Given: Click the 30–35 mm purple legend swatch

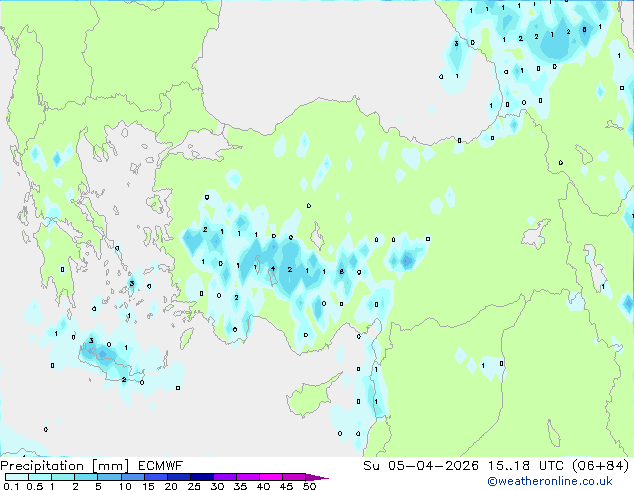Looking at the screenshot, I should click(224, 477).
